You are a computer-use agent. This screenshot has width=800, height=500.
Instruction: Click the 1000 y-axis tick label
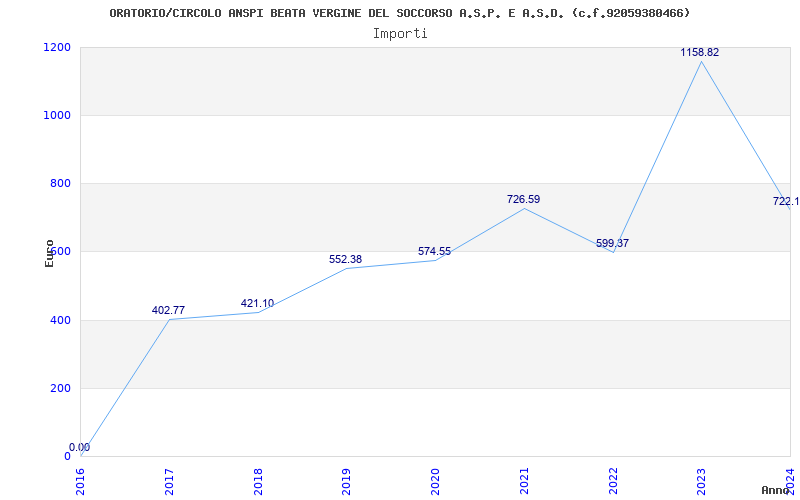(x=57, y=115)
